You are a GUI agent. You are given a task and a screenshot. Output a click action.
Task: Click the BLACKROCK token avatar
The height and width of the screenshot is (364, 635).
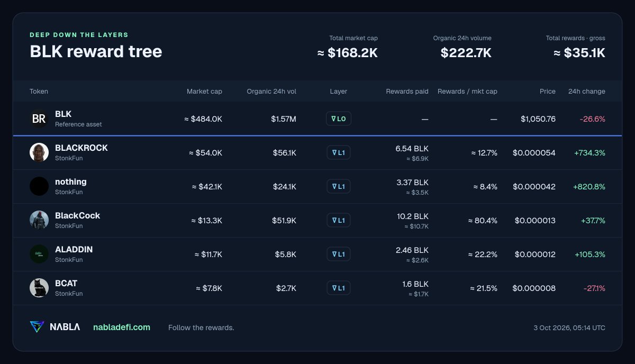coord(39,152)
